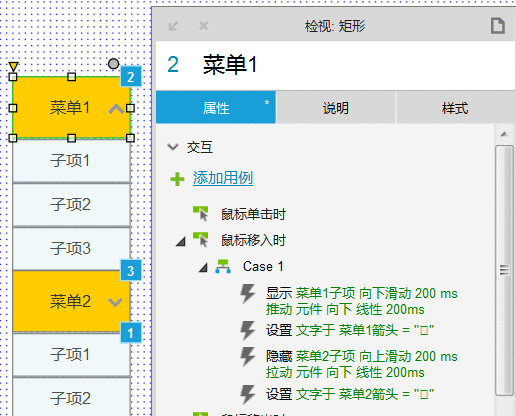
Task: Click the inspector panel X icon
Action: (203, 26)
